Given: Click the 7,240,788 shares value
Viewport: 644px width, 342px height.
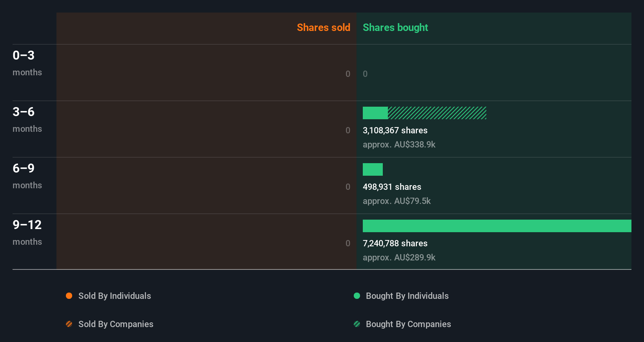Looking at the screenshot, I should tap(395, 244).
